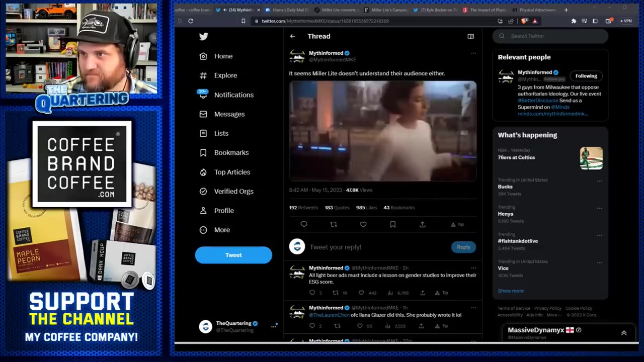
Task: Click Show more under What's happening
Action: pos(511,291)
